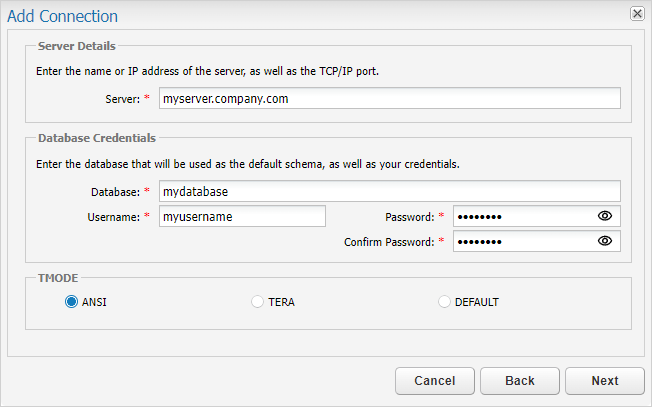Click the "Password:" field label
Image resolution: width=652 pixels, height=407 pixels.
tap(409, 216)
